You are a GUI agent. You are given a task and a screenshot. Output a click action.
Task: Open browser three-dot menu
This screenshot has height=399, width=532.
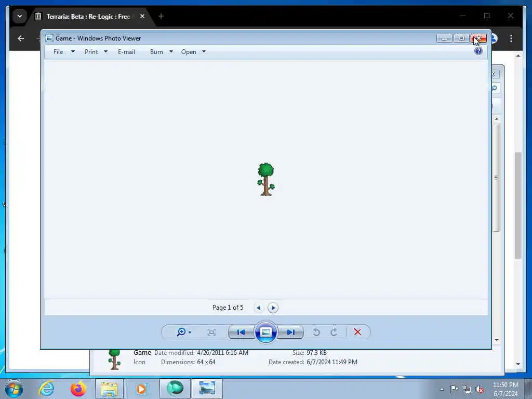click(511, 38)
